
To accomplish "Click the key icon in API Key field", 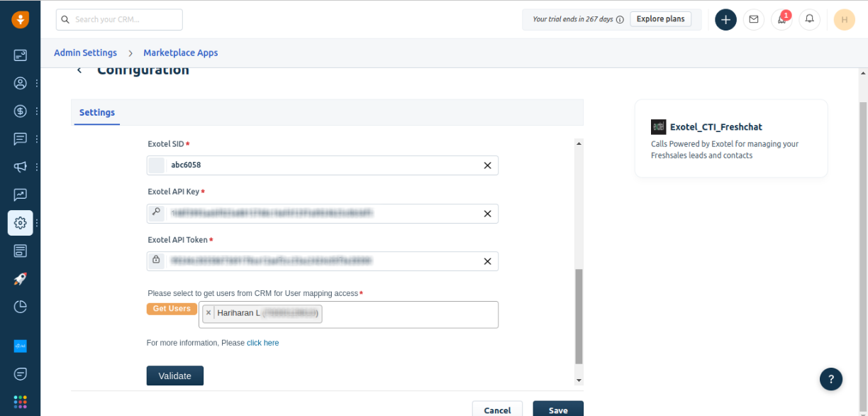I will [x=156, y=212].
